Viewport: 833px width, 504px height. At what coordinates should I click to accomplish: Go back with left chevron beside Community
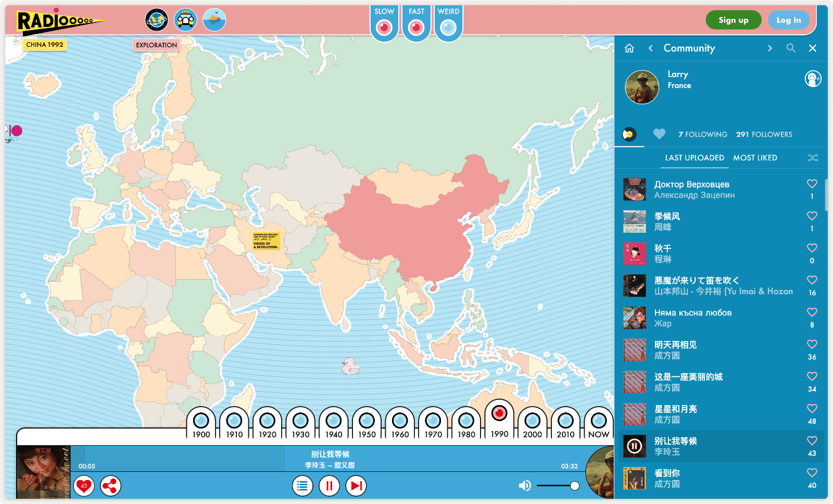tap(651, 48)
